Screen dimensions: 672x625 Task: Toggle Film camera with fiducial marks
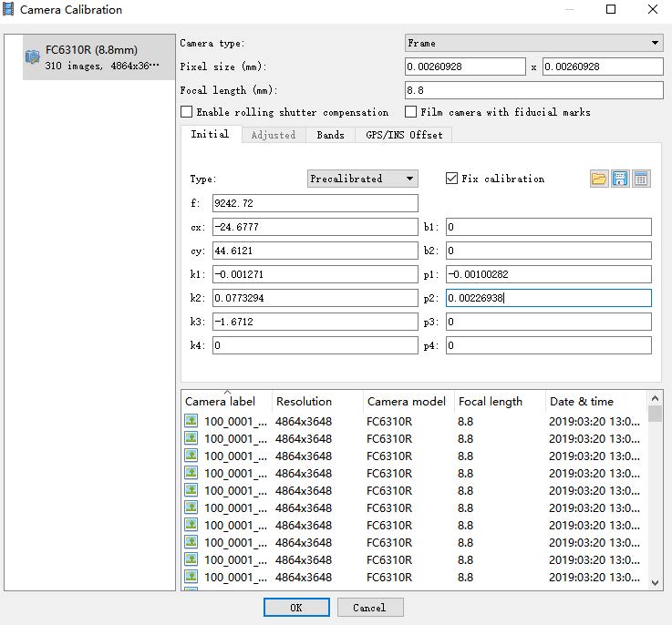(412, 112)
